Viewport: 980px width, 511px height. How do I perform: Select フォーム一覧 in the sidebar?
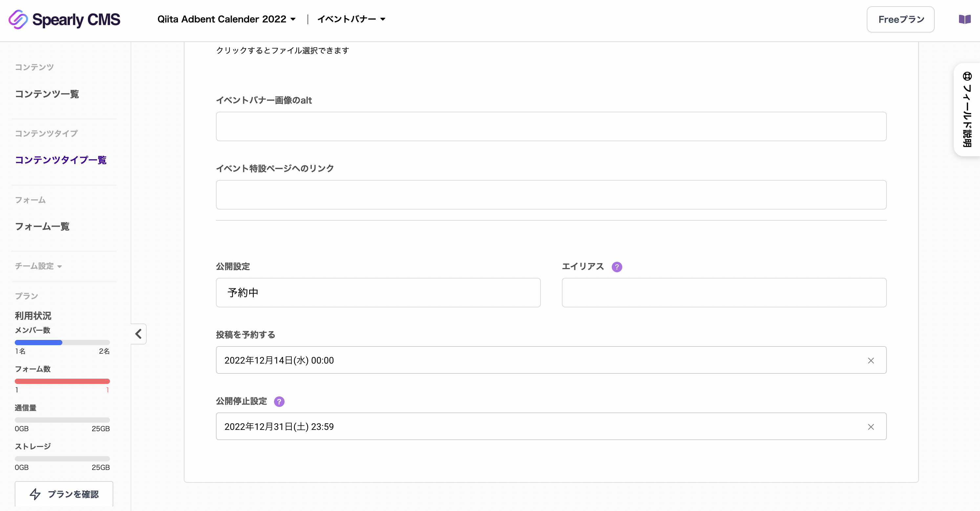coord(42,227)
